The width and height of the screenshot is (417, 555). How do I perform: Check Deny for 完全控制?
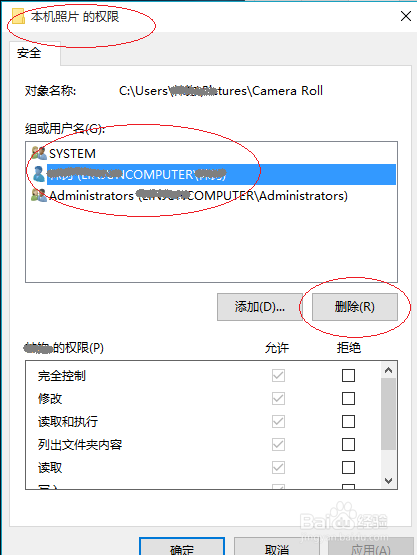348,375
